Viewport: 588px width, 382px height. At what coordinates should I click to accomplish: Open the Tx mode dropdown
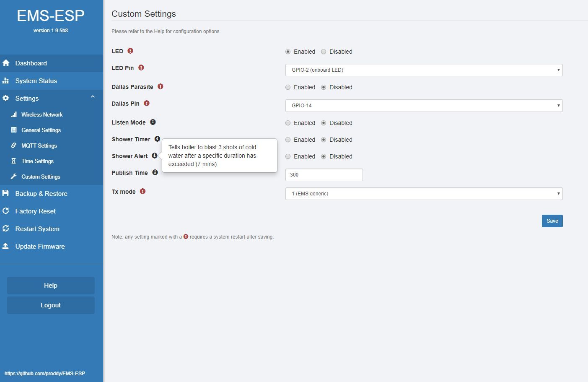[x=424, y=194]
